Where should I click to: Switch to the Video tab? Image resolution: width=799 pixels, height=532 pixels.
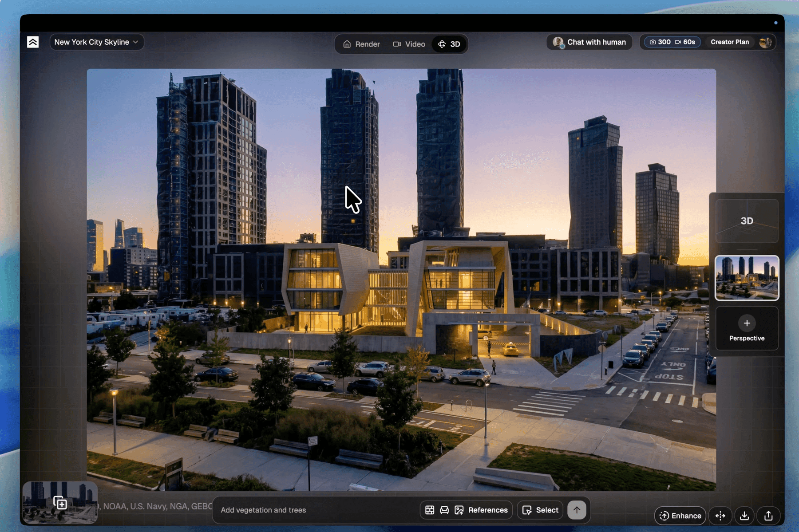pos(409,44)
